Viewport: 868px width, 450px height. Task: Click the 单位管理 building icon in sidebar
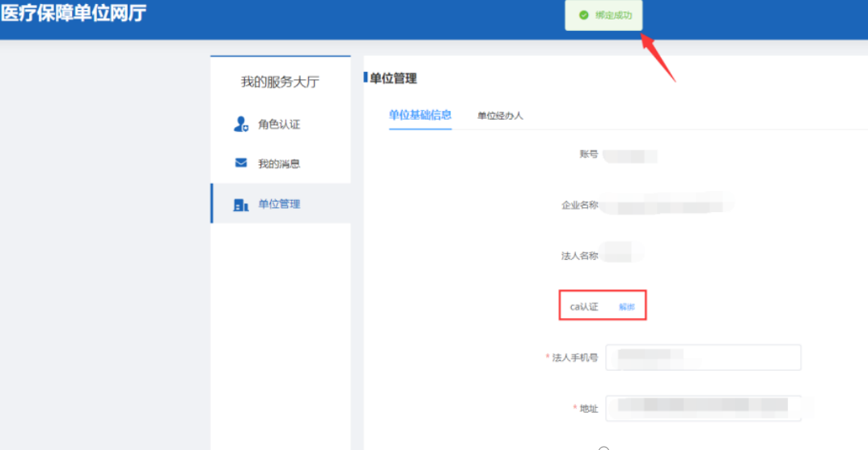tap(240, 205)
